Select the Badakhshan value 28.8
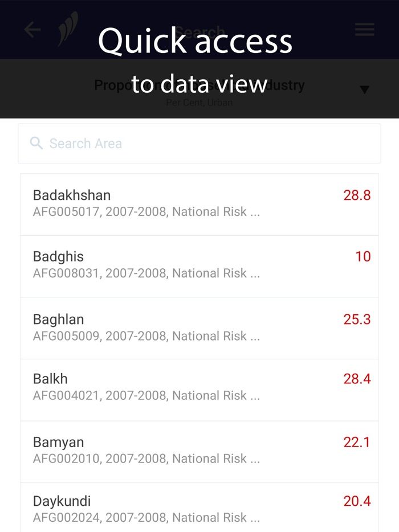Screen dimensions: 399x532 356,195
